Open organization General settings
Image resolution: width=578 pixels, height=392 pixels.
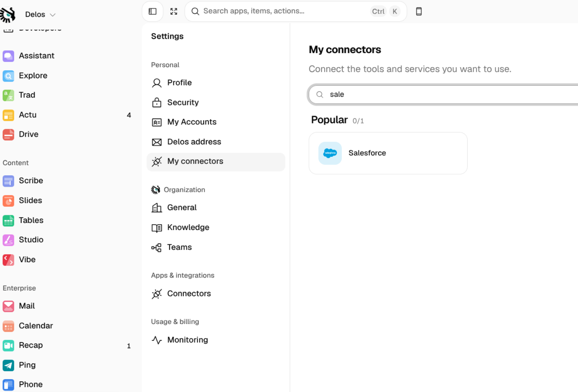[216, 208]
